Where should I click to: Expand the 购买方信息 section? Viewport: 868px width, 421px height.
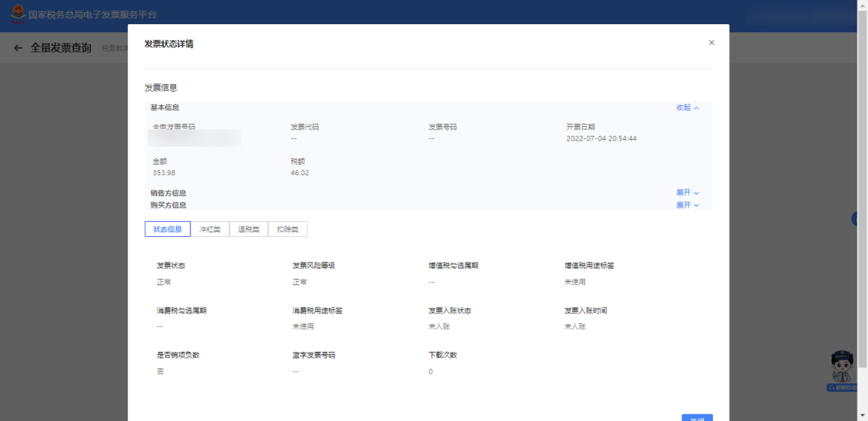click(x=687, y=205)
